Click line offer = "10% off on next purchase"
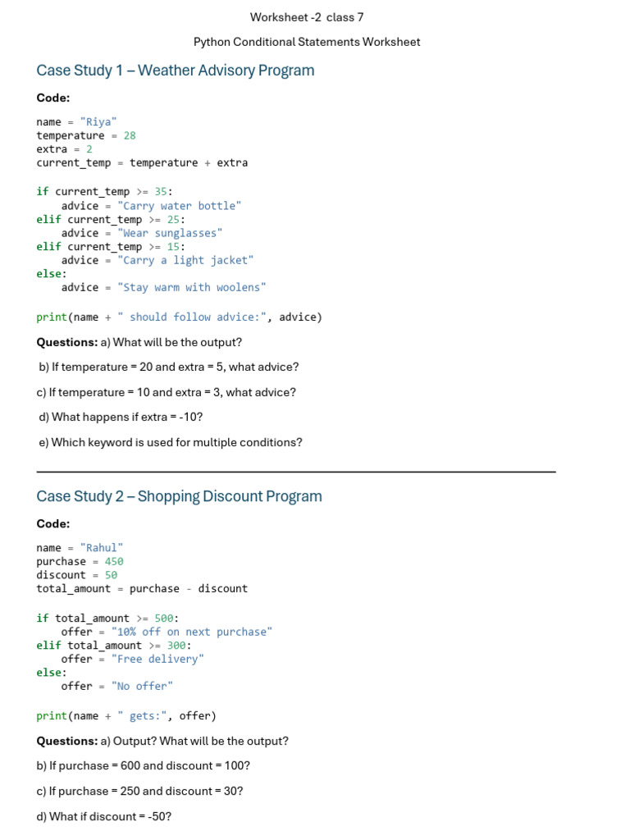630x840 pixels. click(167, 632)
